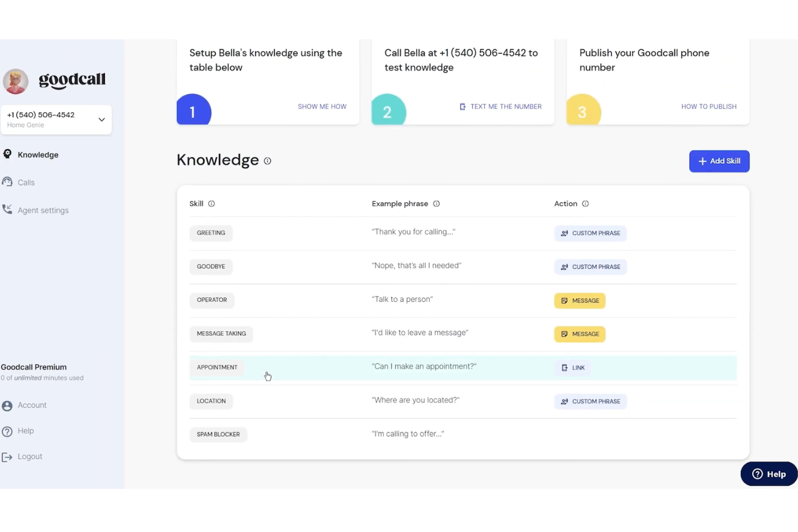Open Help from the sidebar
Viewport: 798px width, 532px height.
point(25,431)
